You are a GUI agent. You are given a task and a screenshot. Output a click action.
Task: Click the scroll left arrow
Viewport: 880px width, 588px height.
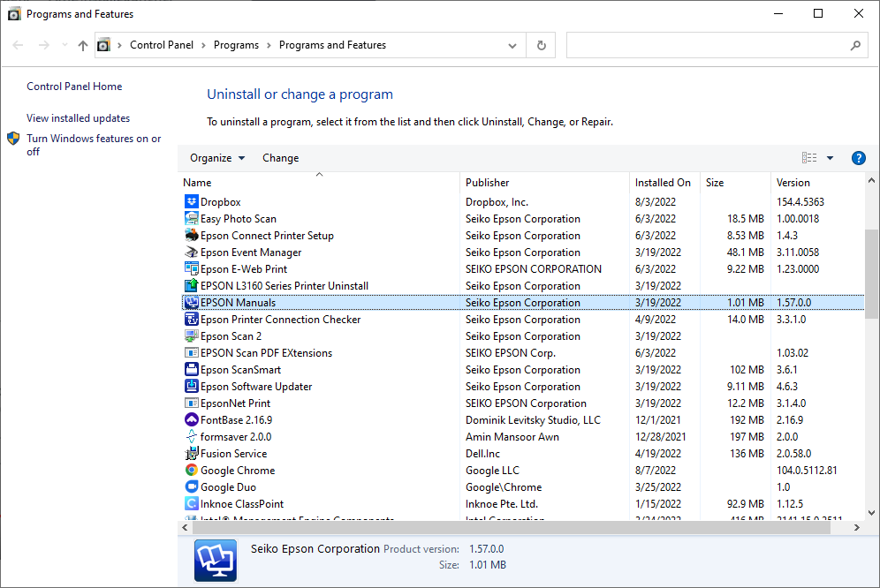186,527
